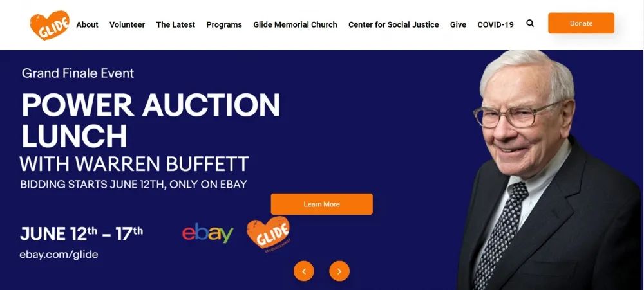This screenshot has height=290, width=644.
Task: Open the search magnifier icon
Action: point(530,23)
